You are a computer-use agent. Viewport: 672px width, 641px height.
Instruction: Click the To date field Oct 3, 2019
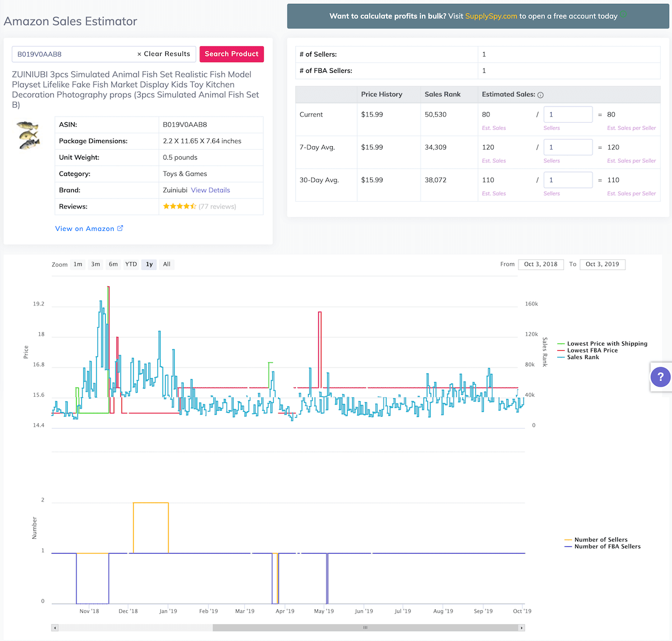tap(603, 264)
